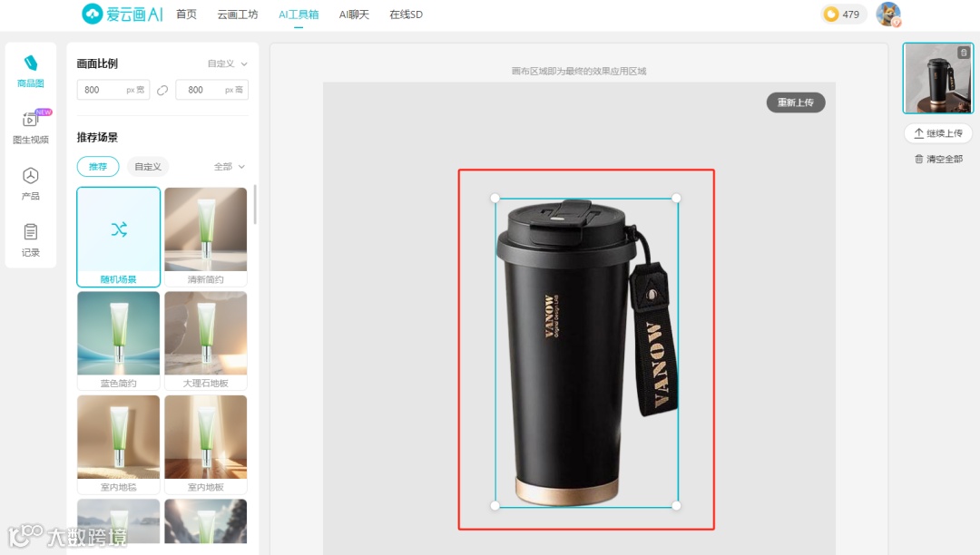Image resolution: width=980 pixels, height=555 pixels.
Task: Expand the 自定义 ratio dropdown
Action: pos(228,63)
